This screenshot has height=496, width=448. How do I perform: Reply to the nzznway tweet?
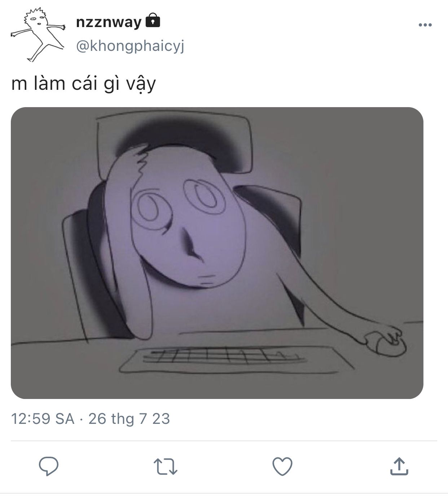[x=49, y=466]
